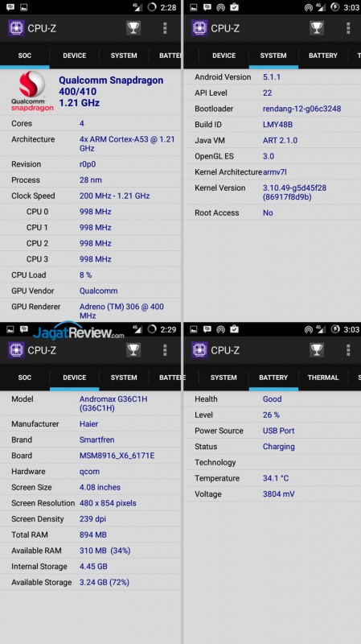The height and width of the screenshot is (644, 361).
Task: Tap the CPU 3 frequency row
Action: coord(90,259)
